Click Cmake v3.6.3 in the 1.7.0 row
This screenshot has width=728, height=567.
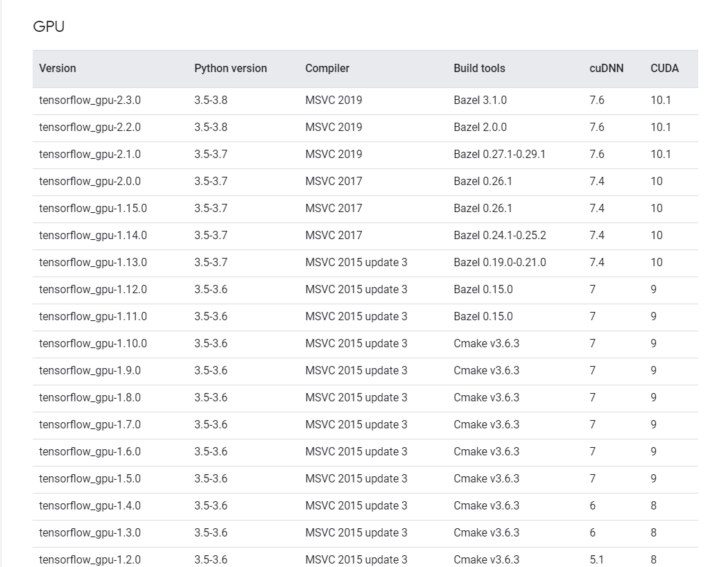[x=486, y=424]
